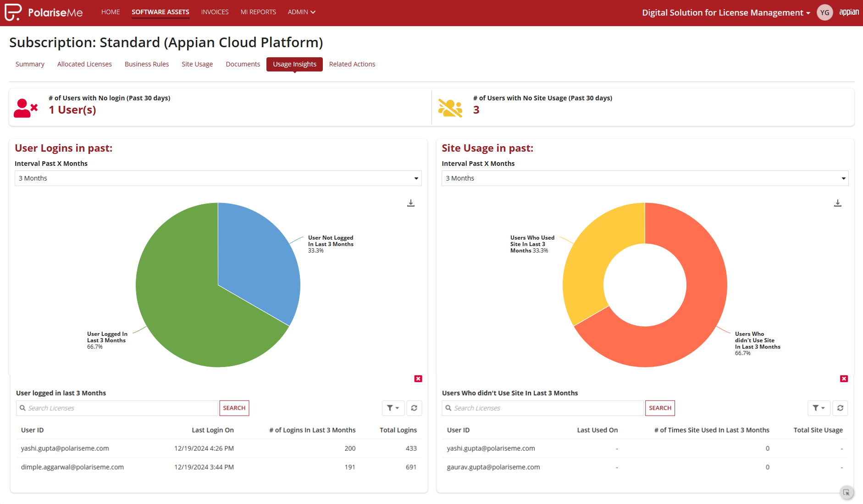Open filter options for user logins grid
Image resolution: width=863 pixels, height=504 pixels.
(x=393, y=408)
